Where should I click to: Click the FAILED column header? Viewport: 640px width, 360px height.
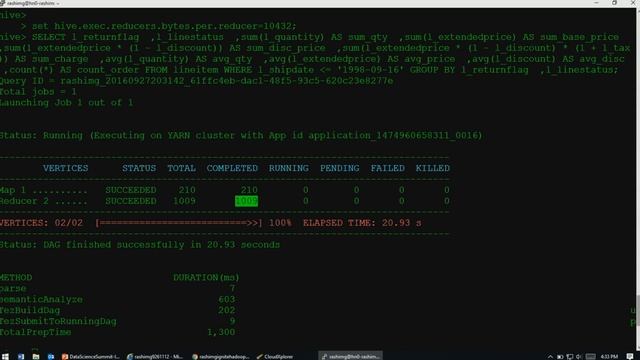coord(387,168)
